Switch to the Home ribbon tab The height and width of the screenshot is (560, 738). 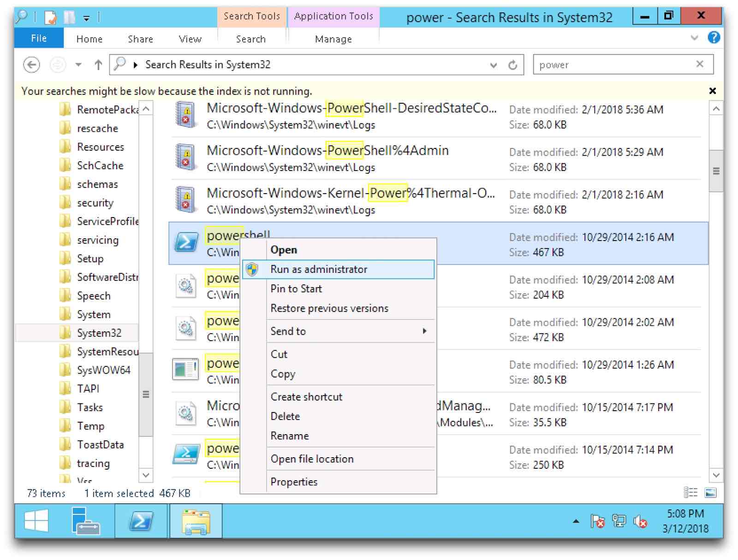tap(89, 39)
